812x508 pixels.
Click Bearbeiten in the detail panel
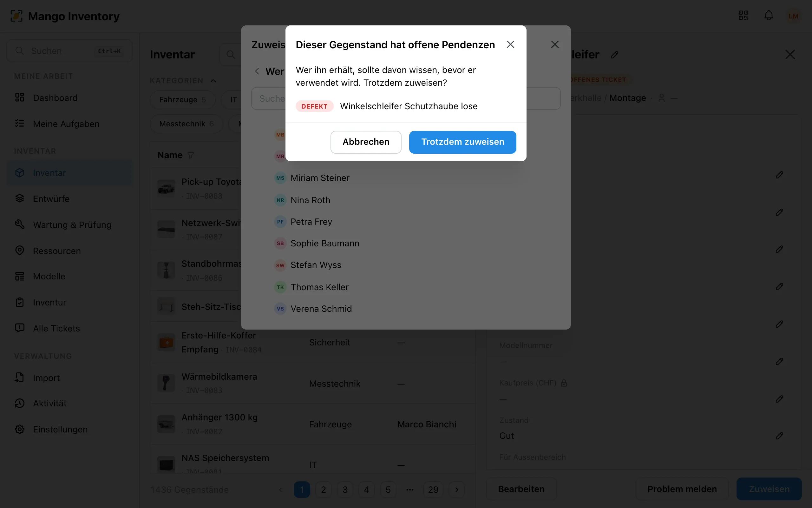pyautogui.click(x=521, y=489)
